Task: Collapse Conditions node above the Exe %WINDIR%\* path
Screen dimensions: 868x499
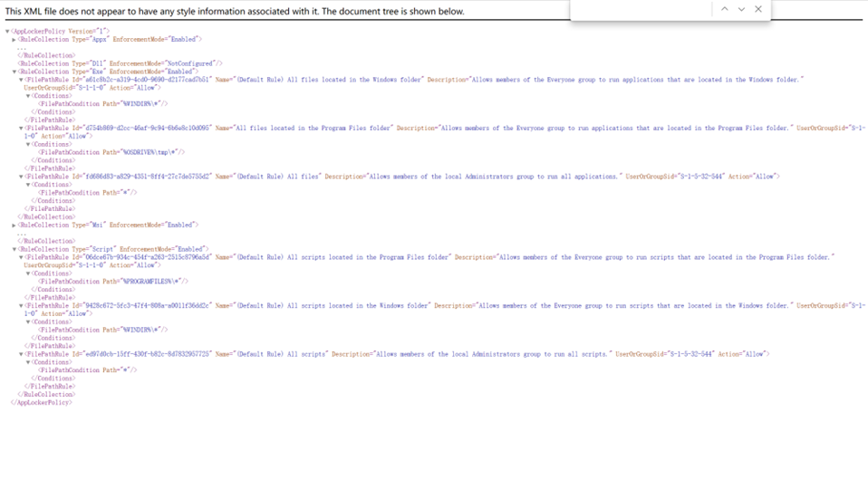Action: tap(28, 96)
